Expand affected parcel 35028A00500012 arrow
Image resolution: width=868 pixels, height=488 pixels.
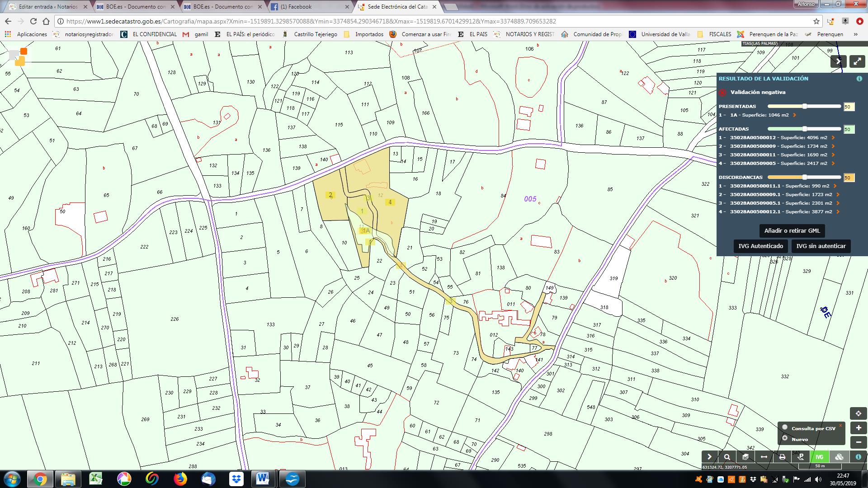click(x=833, y=138)
